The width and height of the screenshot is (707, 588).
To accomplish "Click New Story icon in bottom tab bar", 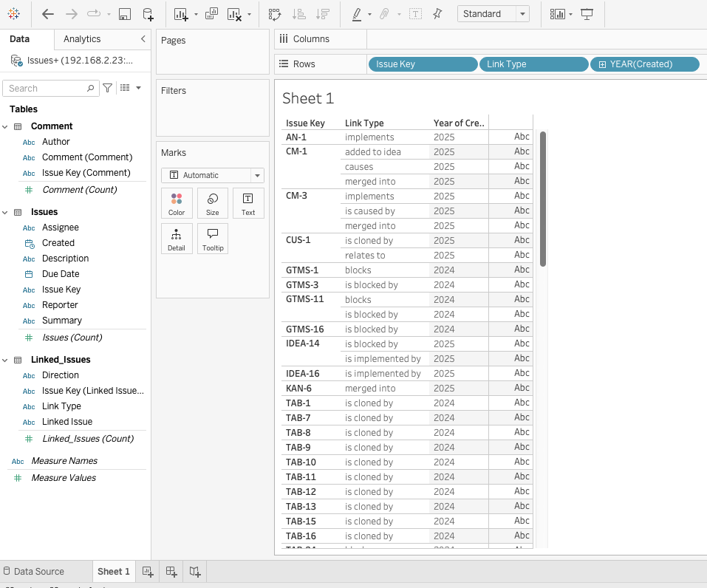I will (x=195, y=572).
